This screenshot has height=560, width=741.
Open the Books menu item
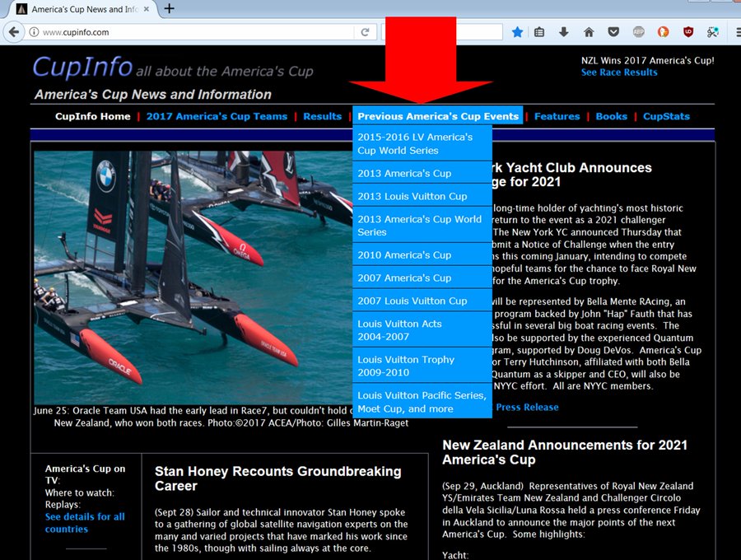pyautogui.click(x=611, y=116)
